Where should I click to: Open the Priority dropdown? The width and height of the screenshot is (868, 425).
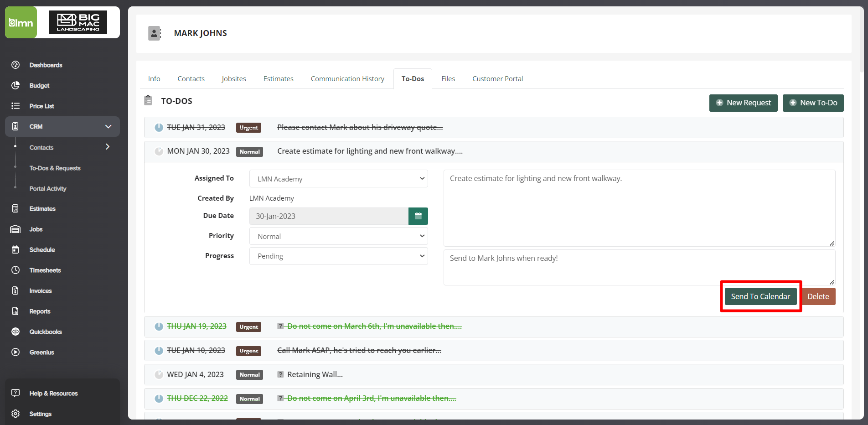pos(338,236)
